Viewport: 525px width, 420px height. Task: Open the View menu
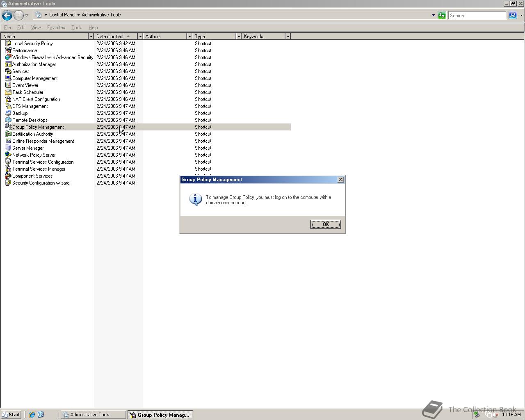click(x=36, y=27)
